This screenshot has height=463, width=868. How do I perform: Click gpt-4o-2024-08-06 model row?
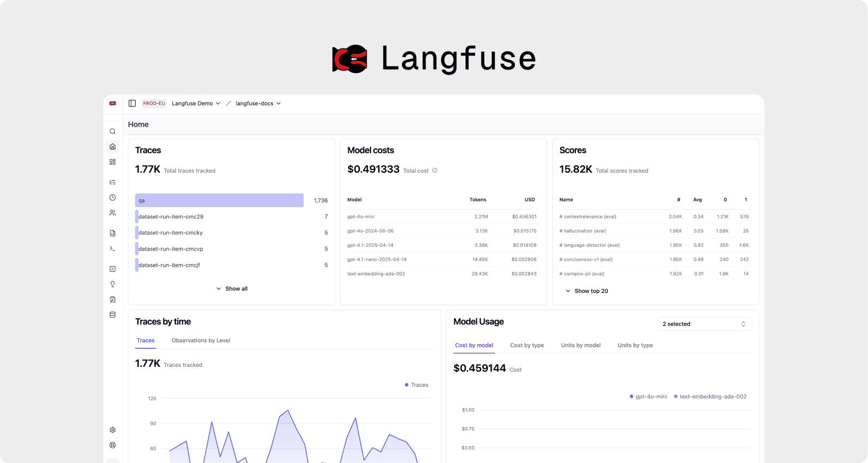coord(443,231)
